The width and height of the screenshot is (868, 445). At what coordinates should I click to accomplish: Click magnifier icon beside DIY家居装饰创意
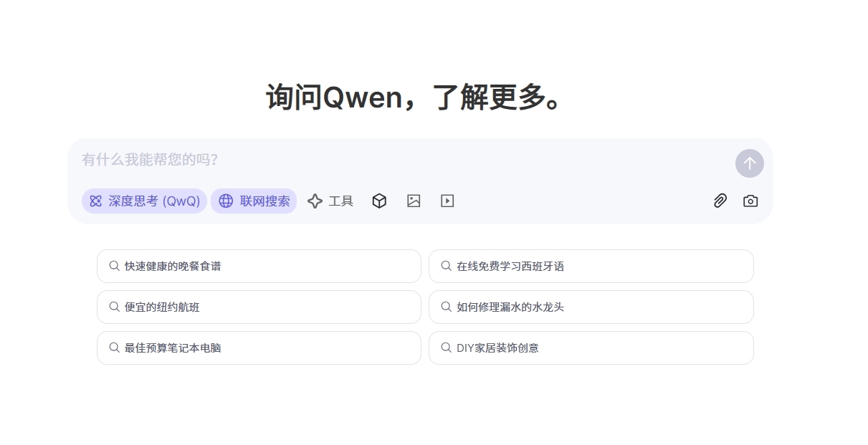(446, 348)
